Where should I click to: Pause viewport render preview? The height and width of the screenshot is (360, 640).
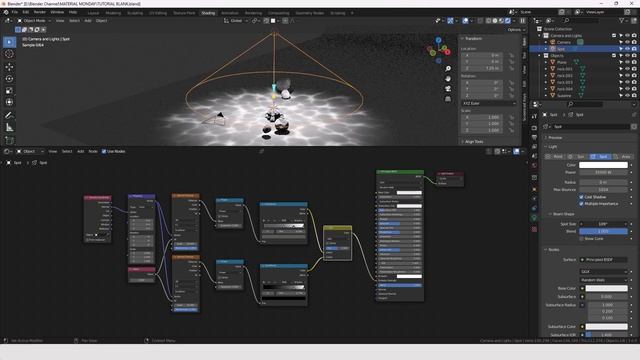click(x=522, y=20)
